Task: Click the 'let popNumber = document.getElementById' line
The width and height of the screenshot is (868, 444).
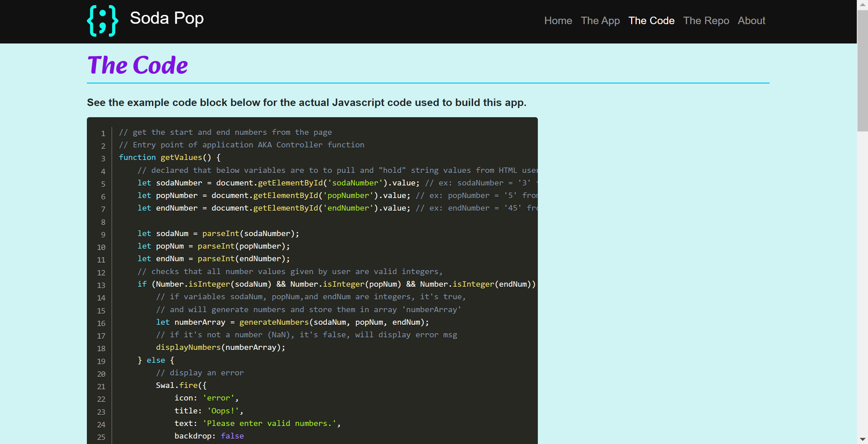Action: coord(337,195)
